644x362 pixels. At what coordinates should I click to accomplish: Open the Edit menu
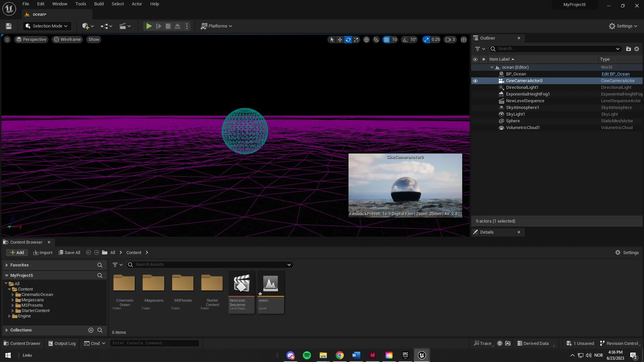[41, 4]
